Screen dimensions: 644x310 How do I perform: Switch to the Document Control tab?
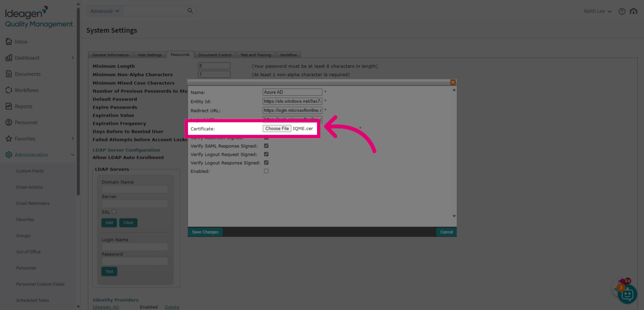click(x=215, y=55)
